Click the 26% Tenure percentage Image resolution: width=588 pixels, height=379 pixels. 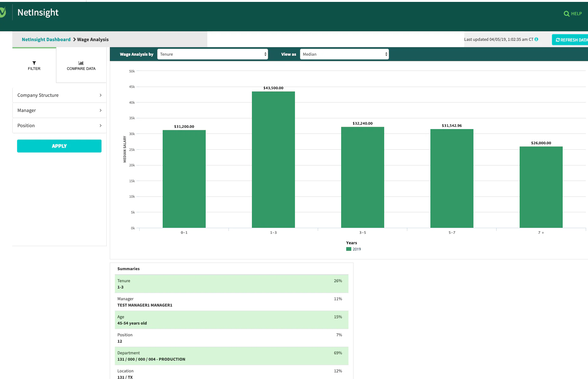click(338, 281)
